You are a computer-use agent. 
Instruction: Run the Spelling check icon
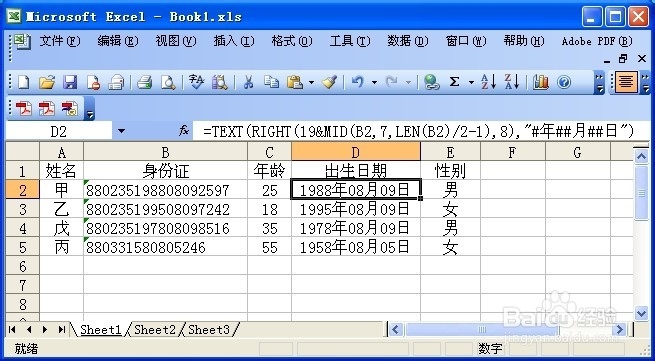196,82
